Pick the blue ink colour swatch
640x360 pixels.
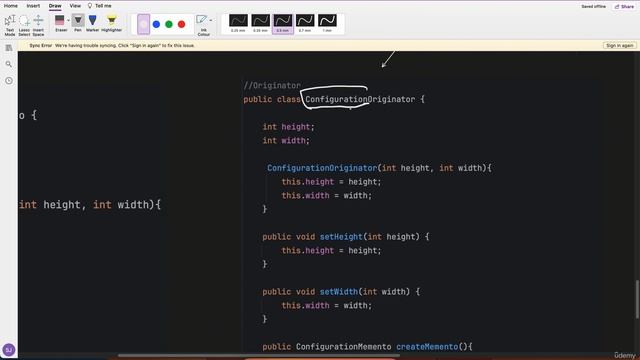(x=156, y=24)
